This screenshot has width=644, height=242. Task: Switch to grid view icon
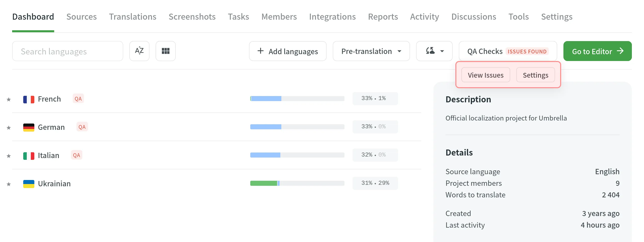coord(165,51)
